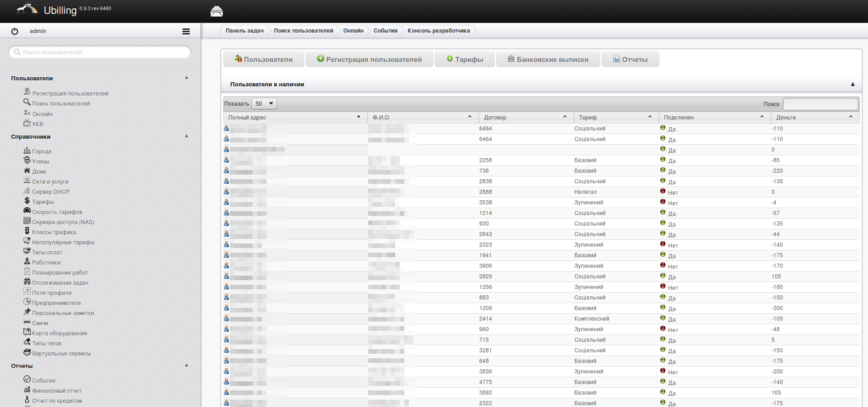Open Карта оборудования map icon
Viewport: 868px width, 407px height.
(27, 332)
